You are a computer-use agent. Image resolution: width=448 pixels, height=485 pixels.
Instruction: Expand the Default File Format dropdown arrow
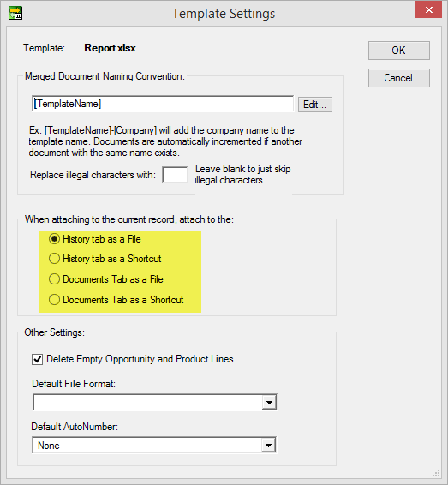pyautogui.click(x=269, y=403)
